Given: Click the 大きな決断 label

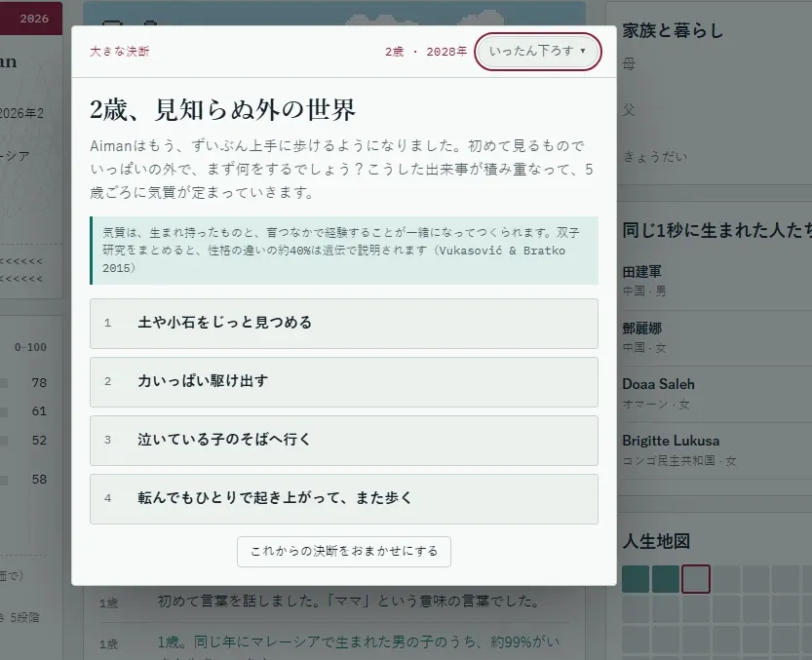Looking at the screenshot, I should [120, 52].
